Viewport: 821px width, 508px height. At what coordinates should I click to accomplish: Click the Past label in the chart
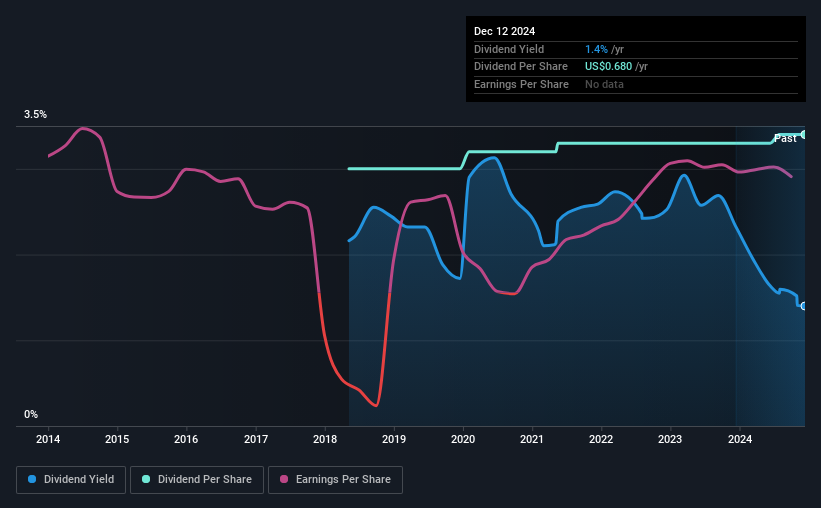point(785,138)
